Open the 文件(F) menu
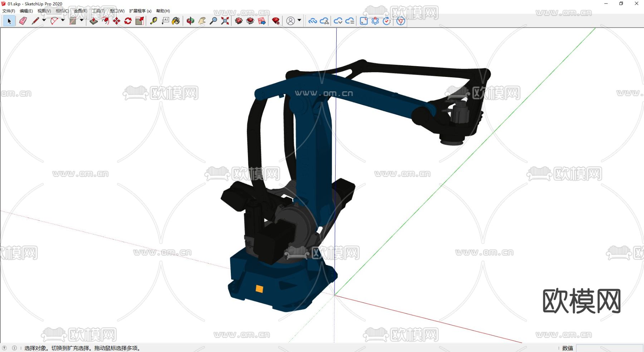The height and width of the screenshot is (352, 644). (9, 11)
